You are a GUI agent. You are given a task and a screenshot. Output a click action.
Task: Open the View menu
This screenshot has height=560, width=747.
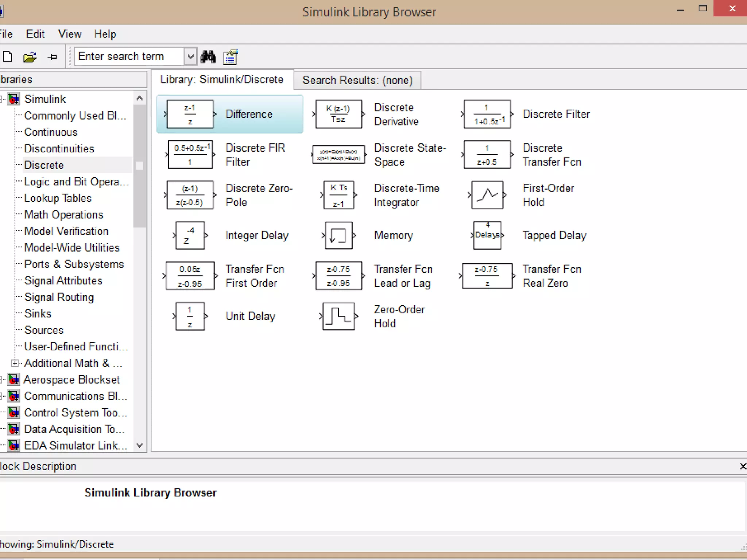point(70,34)
